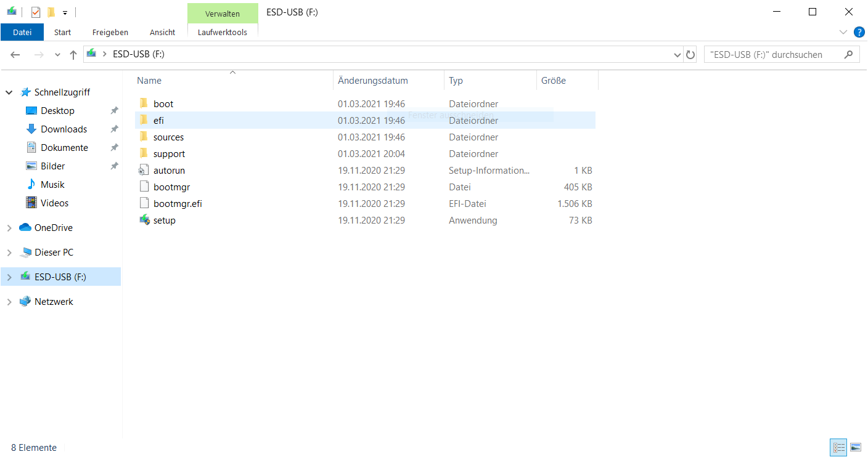Expand the Dieser PC tree node
Image resolution: width=868 pixels, height=457 pixels.
(x=9, y=253)
